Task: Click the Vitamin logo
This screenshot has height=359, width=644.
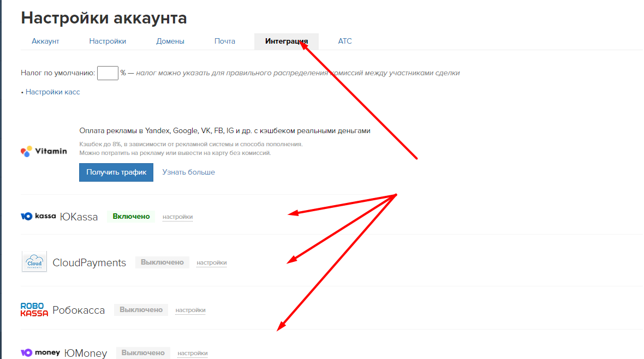Action: (x=44, y=151)
